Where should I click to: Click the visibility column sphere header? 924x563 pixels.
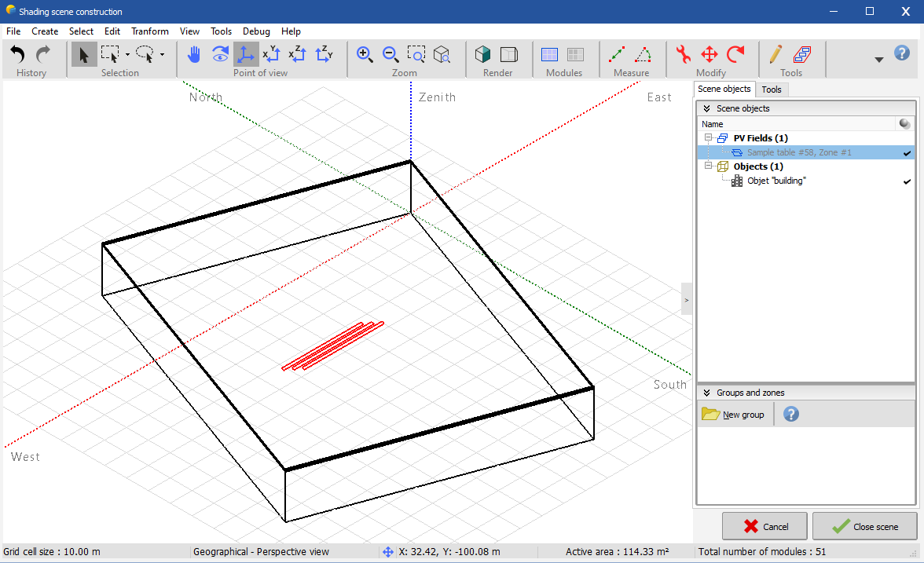click(904, 124)
